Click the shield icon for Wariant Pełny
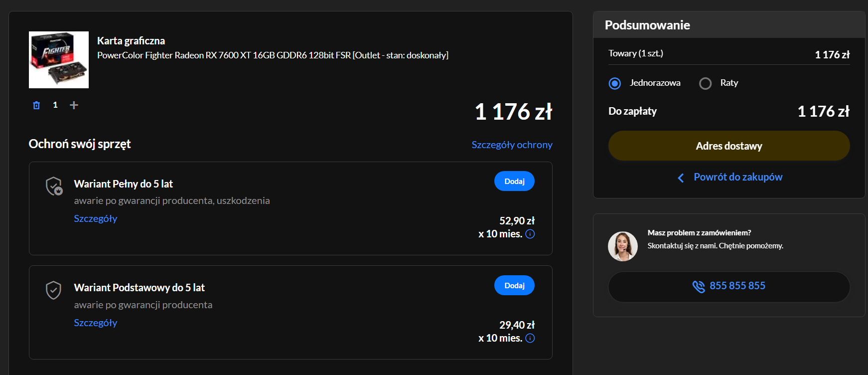The height and width of the screenshot is (375, 868). (x=54, y=186)
